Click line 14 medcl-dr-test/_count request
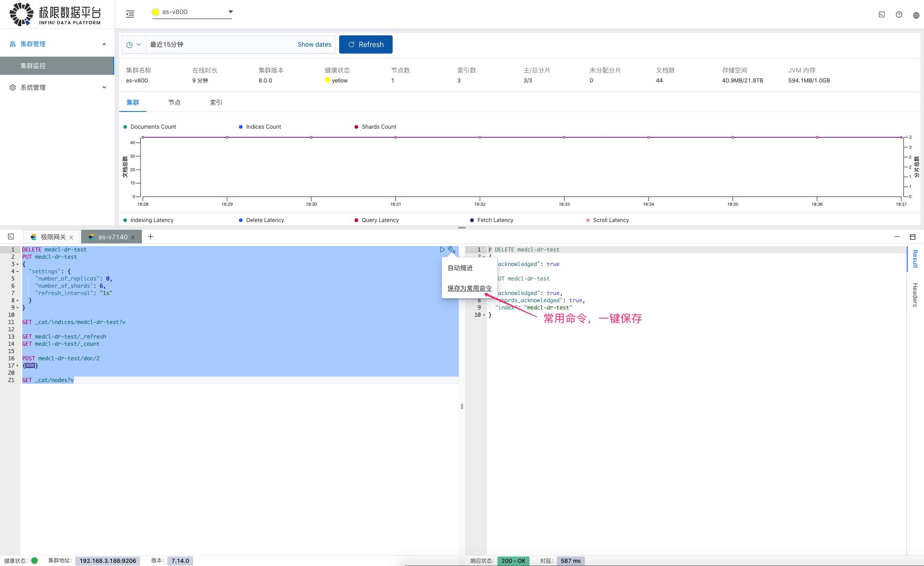Screen dimensions: 924x566 pos(61,344)
